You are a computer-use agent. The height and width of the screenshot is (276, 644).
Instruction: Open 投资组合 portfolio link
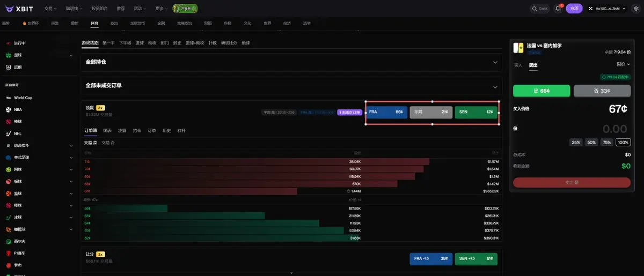point(99,9)
